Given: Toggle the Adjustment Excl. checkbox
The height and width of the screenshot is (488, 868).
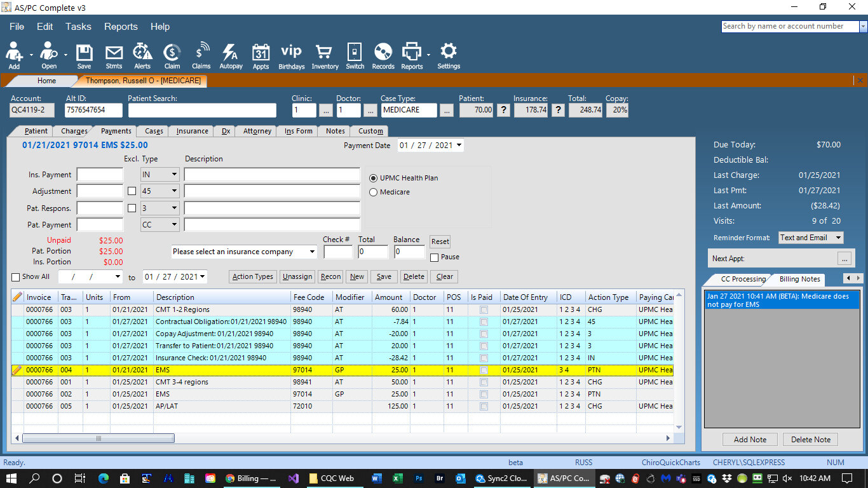Looking at the screenshot, I should (x=132, y=191).
